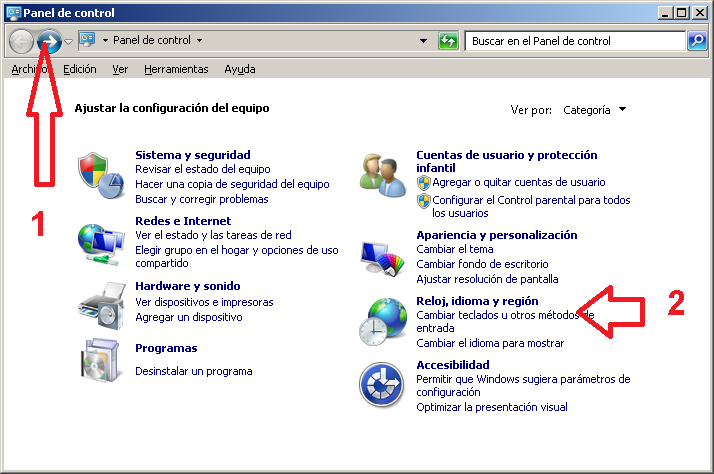Click shield icon beside Agregar o quitar cuentas
The height and width of the screenshot is (474, 714).
pyautogui.click(x=423, y=183)
